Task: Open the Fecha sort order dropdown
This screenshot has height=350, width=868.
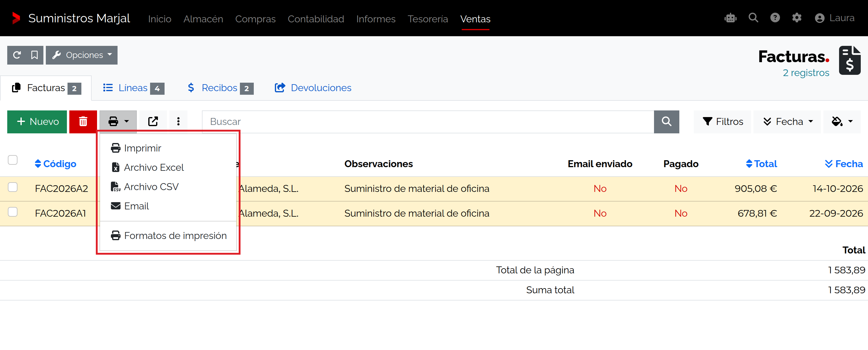Action: (x=787, y=121)
